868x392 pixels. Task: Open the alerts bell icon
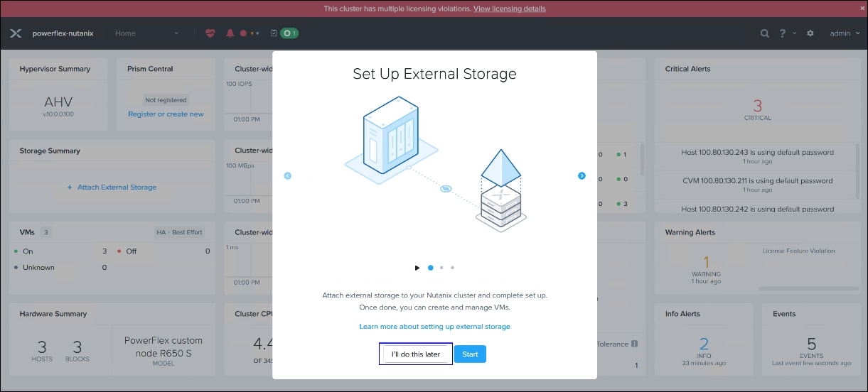230,33
